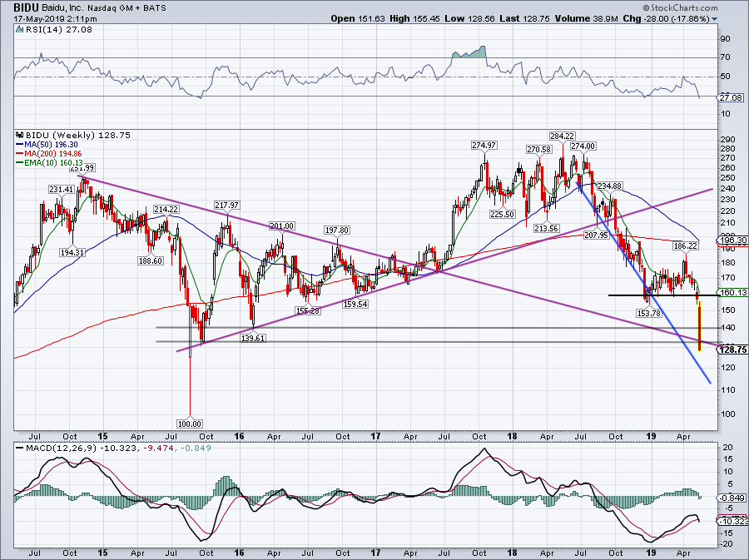Click the 274.97 peak price label
The width and height of the screenshot is (749, 560).
(x=484, y=145)
